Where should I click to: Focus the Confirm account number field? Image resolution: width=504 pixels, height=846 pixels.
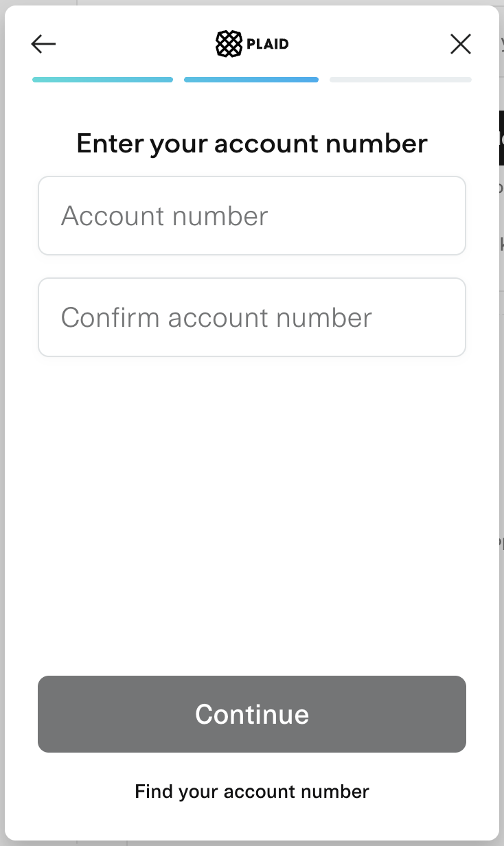tap(252, 317)
